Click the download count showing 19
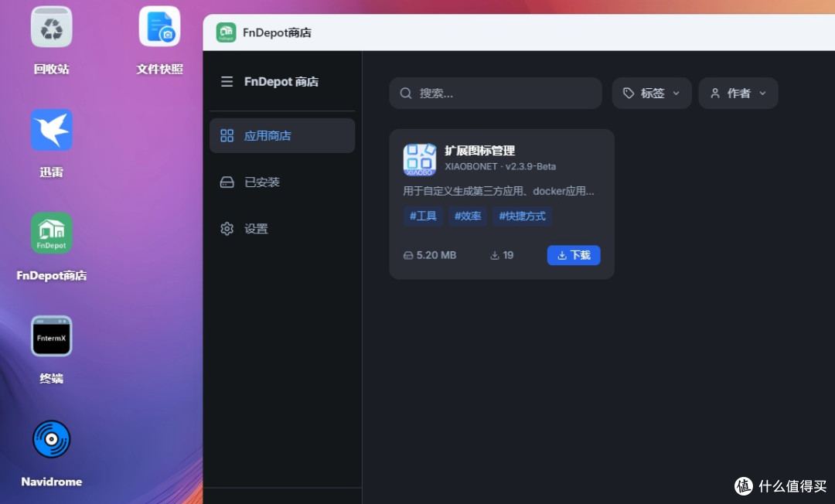 point(502,255)
